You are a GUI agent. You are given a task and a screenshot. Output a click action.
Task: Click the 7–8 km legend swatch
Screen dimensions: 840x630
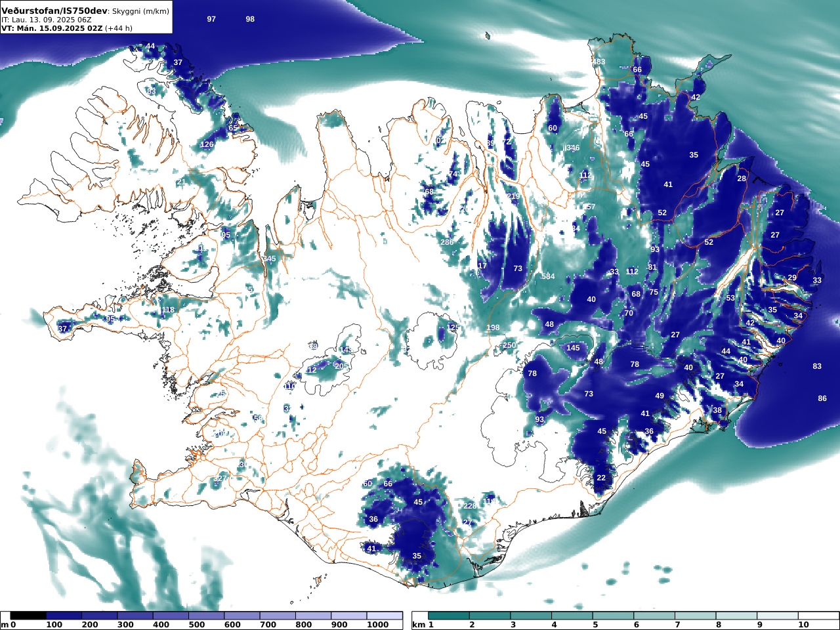[x=695, y=616]
